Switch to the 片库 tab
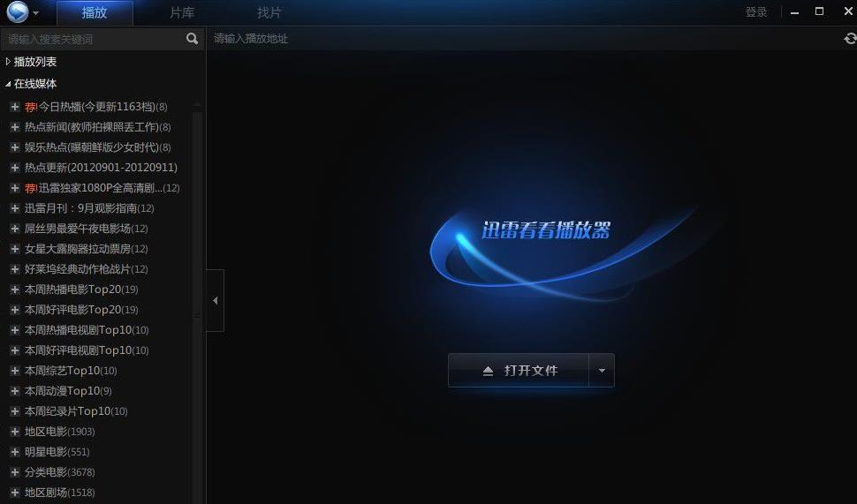 click(x=182, y=12)
